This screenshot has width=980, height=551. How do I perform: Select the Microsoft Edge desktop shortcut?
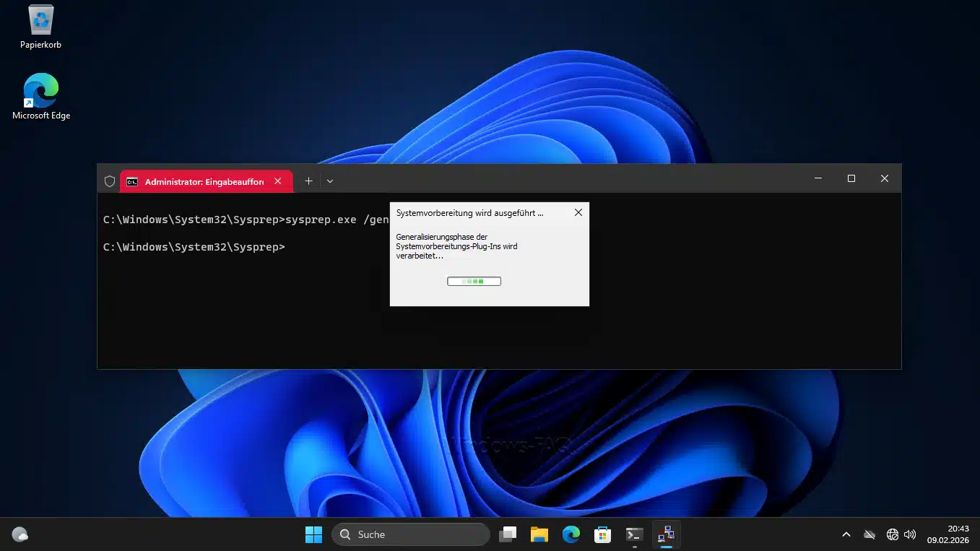[41, 92]
